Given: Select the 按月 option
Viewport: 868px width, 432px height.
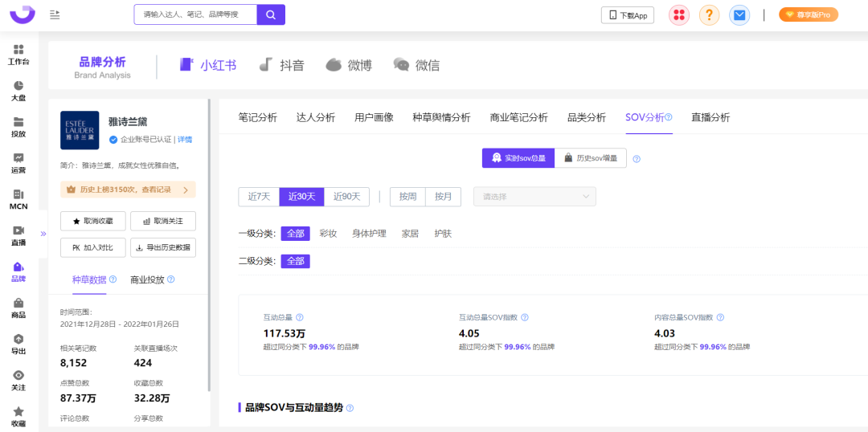Looking at the screenshot, I should click(x=444, y=197).
